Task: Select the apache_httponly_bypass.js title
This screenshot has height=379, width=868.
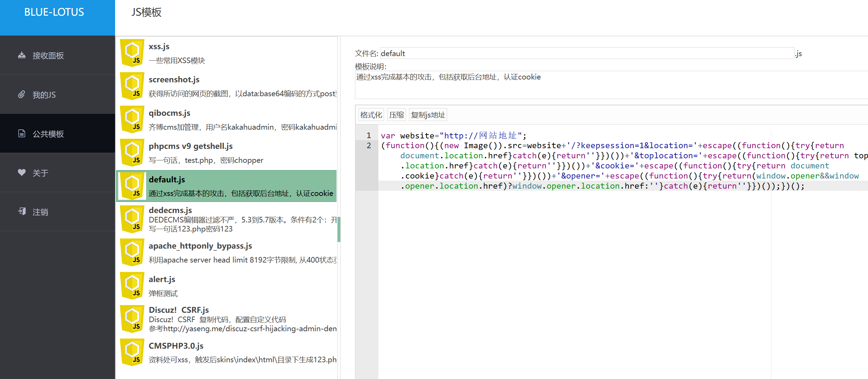Action: coord(200,246)
